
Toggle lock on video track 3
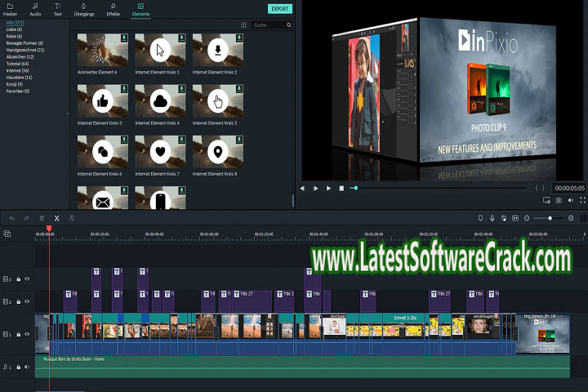pos(18,278)
